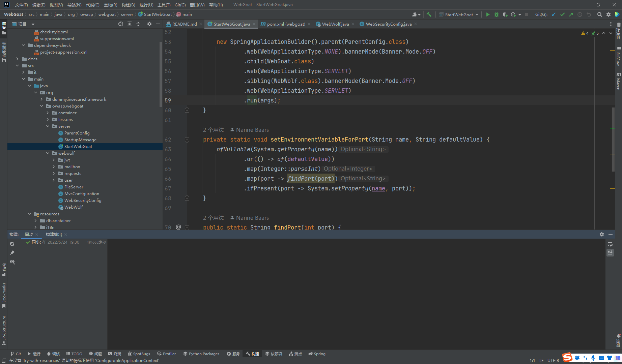
Task: Reload sync in build panel
Action: pos(12,244)
